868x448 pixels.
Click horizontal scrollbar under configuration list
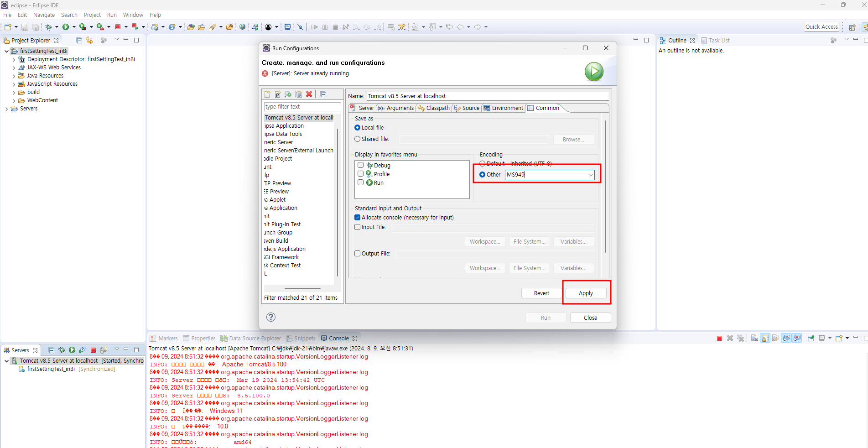(x=302, y=288)
